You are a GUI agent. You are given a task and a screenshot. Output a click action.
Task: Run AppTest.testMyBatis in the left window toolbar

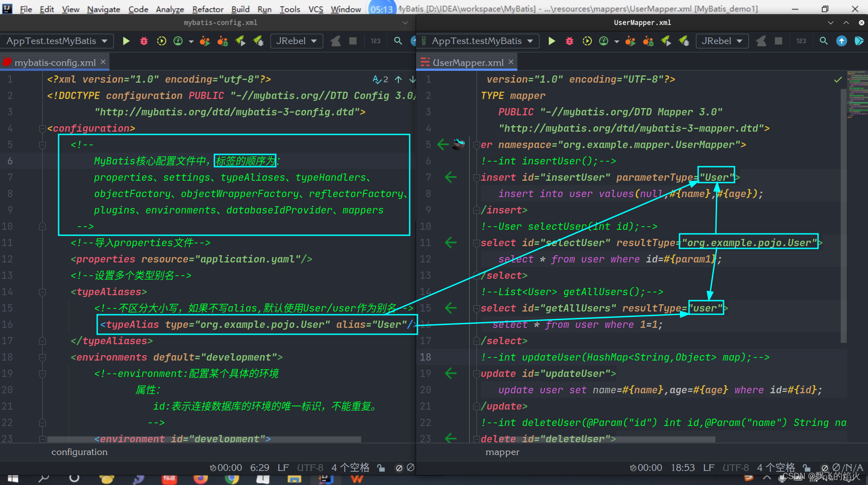pyautogui.click(x=126, y=41)
